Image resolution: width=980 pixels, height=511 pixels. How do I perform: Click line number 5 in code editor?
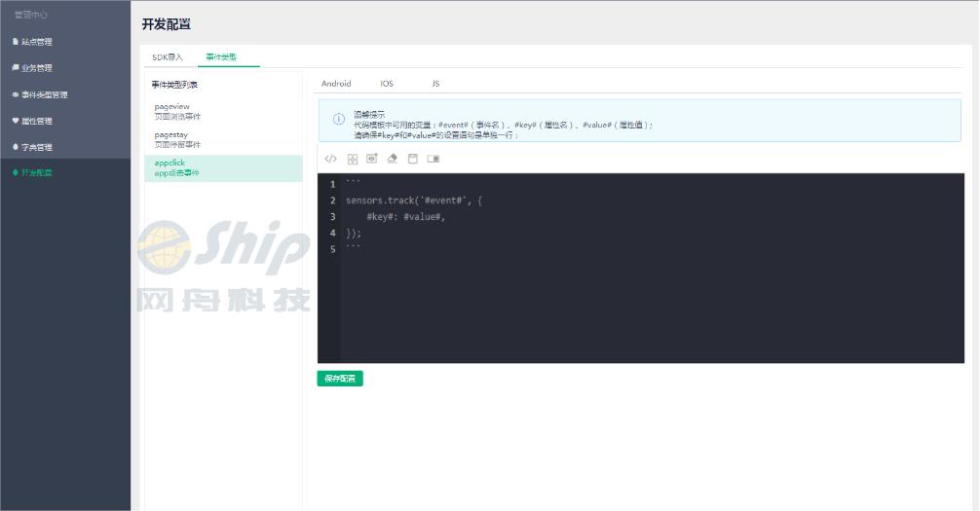[x=332, y=249]
